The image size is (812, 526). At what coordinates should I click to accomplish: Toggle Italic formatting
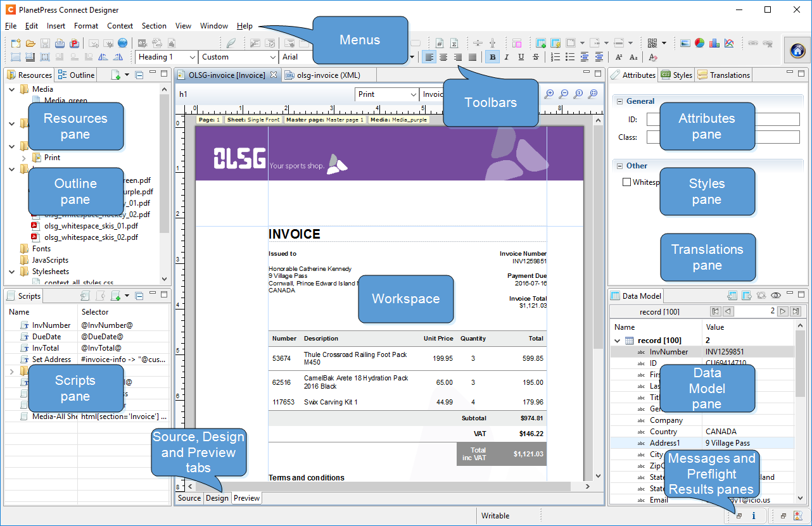coord(507,57)
